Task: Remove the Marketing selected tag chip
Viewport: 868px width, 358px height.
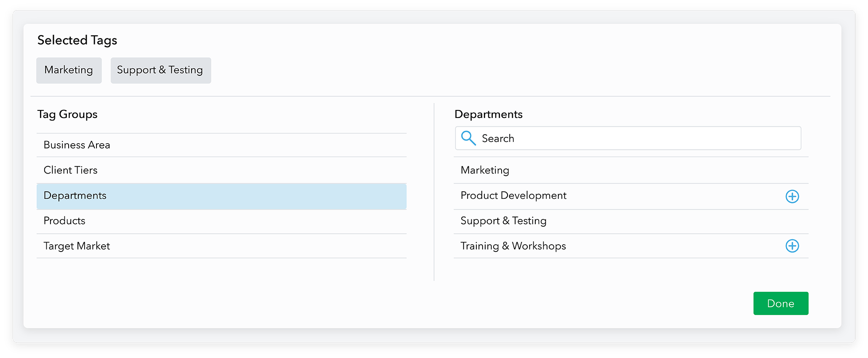Action: click(x=69, y=70)
